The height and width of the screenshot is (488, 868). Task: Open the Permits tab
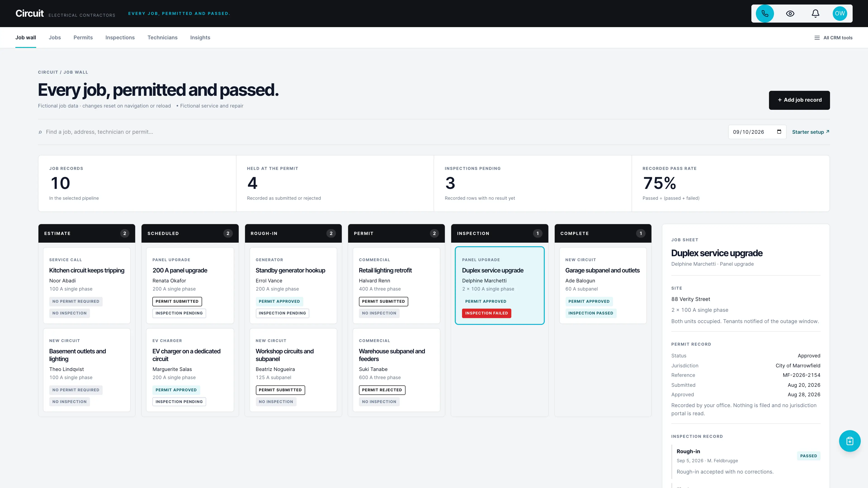tap(83, 38)
